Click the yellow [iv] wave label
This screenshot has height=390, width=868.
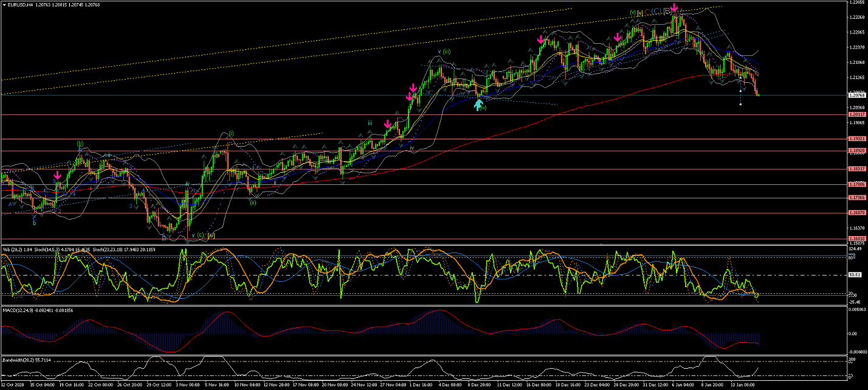tap(211, 235)
